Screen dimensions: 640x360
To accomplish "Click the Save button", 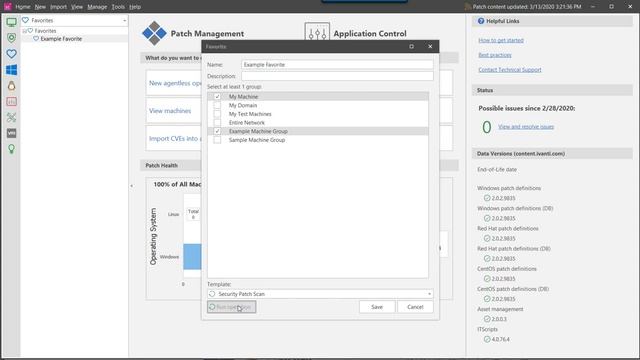I will (x=377, y=307).
